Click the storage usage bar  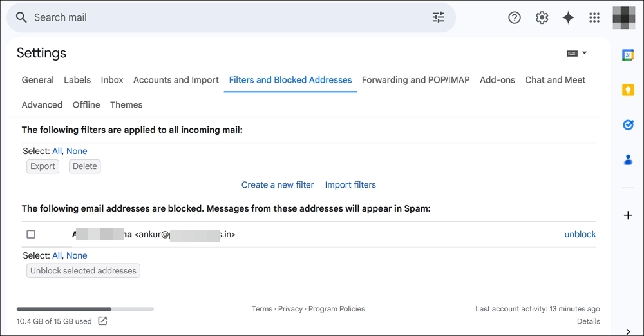coord(85,309)
